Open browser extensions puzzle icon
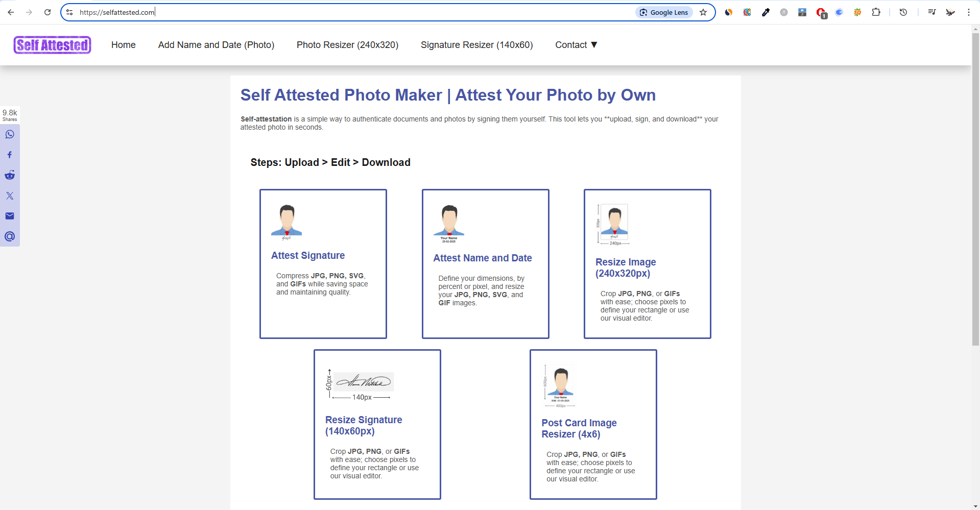 click(x=876, y=12)
